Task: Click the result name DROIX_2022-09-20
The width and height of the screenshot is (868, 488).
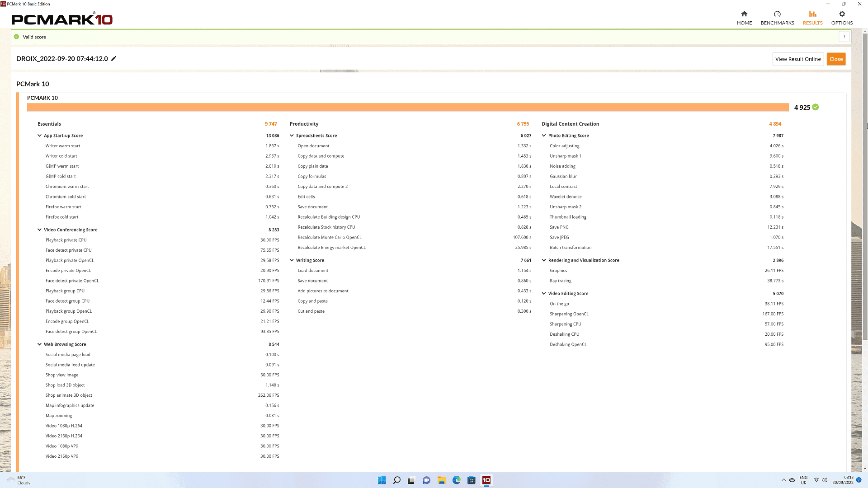Action: [x=62, y=59]
